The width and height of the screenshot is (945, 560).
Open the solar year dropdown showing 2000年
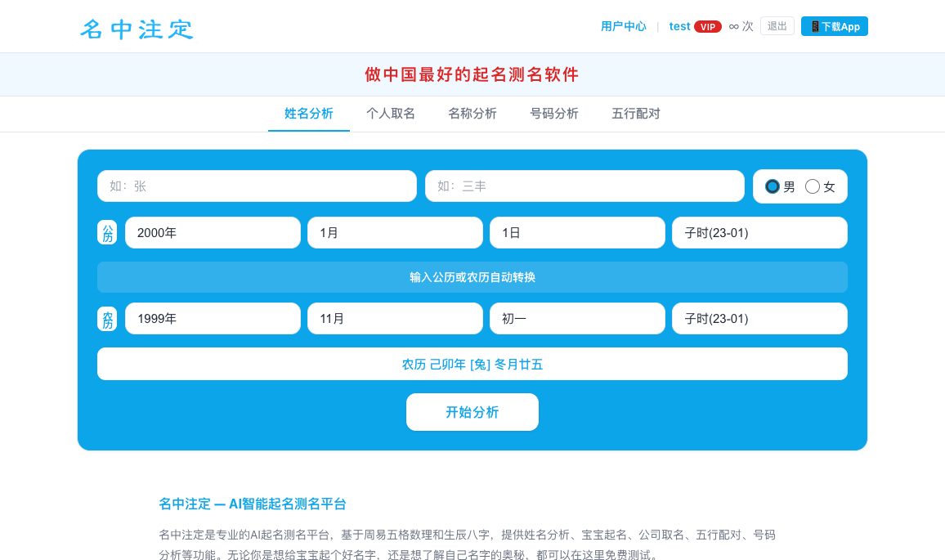[x=213, y=233]
